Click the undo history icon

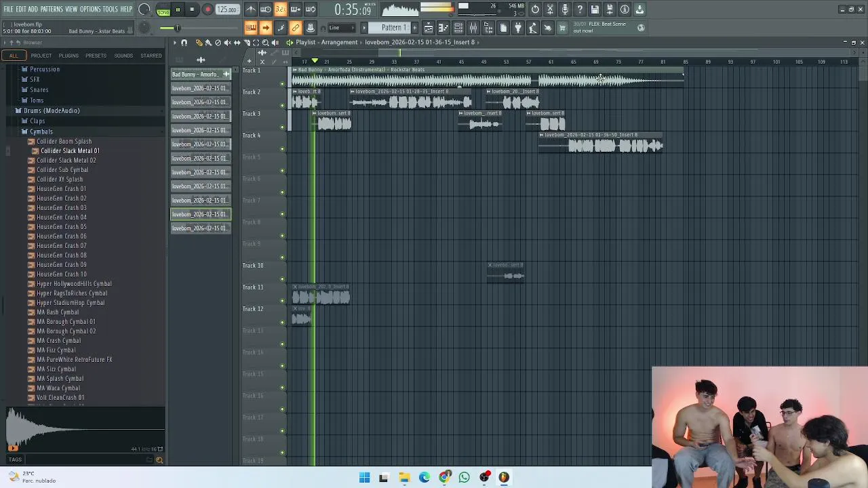point(536,9)
